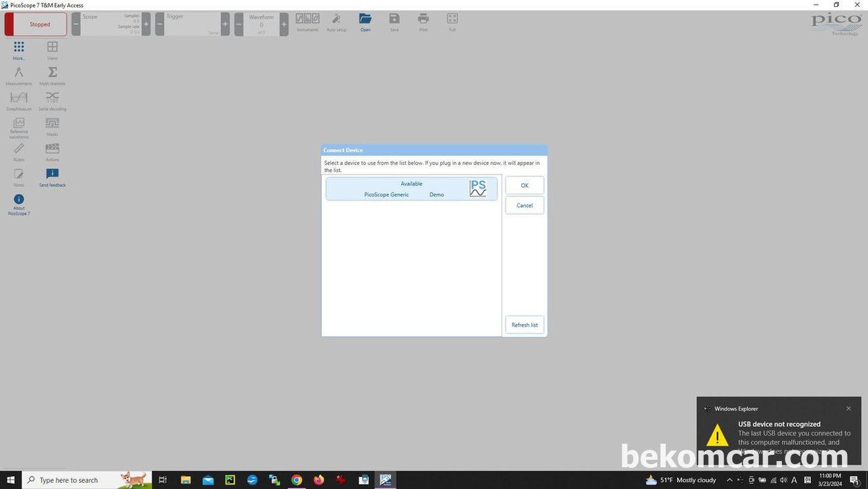Open About PicoScope 7 info icon
Image resolution: width=868 pixels, height=489 pixels.
pos(19,200)
